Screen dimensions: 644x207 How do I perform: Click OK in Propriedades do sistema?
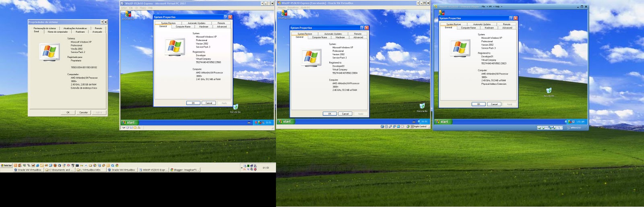[x=68, y=112]
